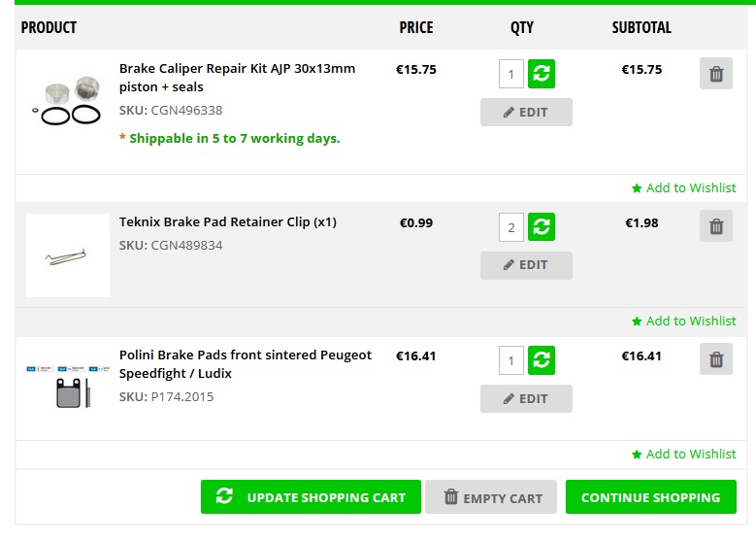Focus the Polini Brake Pads quantity field
This screenshot has width=756, height=541.
511,360
